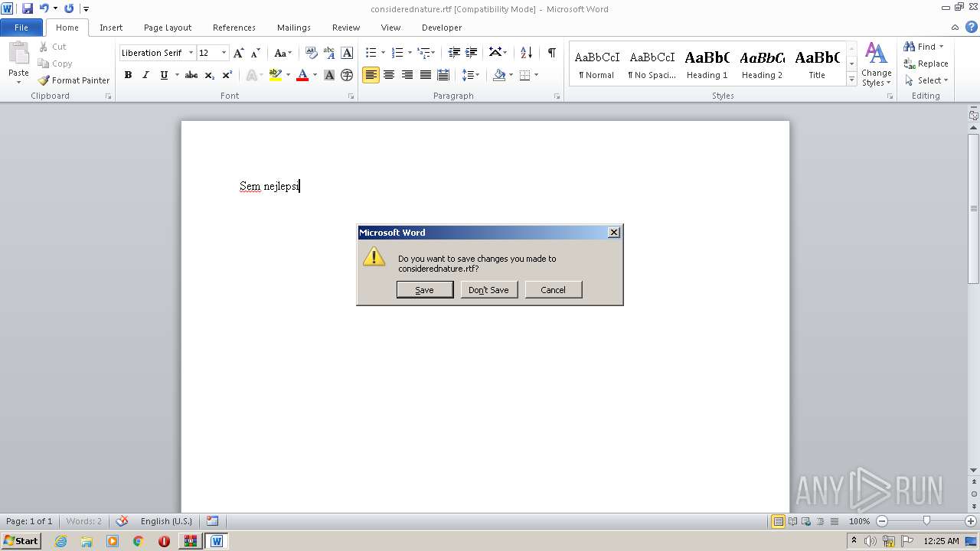The height and width of the screenshot is (551, 980).
Task: Click the Sort A-Z icon
Action: click(x=526, y=53)
